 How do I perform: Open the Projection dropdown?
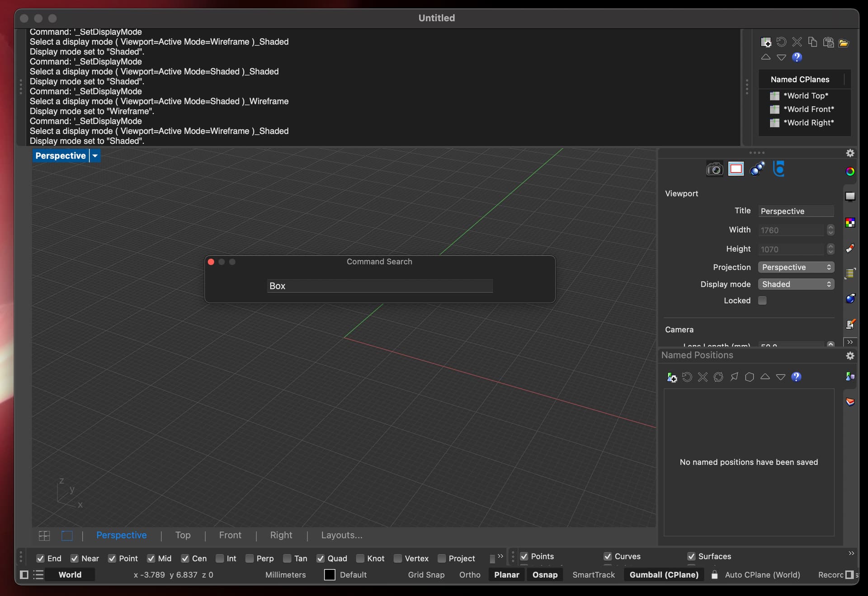796,267
